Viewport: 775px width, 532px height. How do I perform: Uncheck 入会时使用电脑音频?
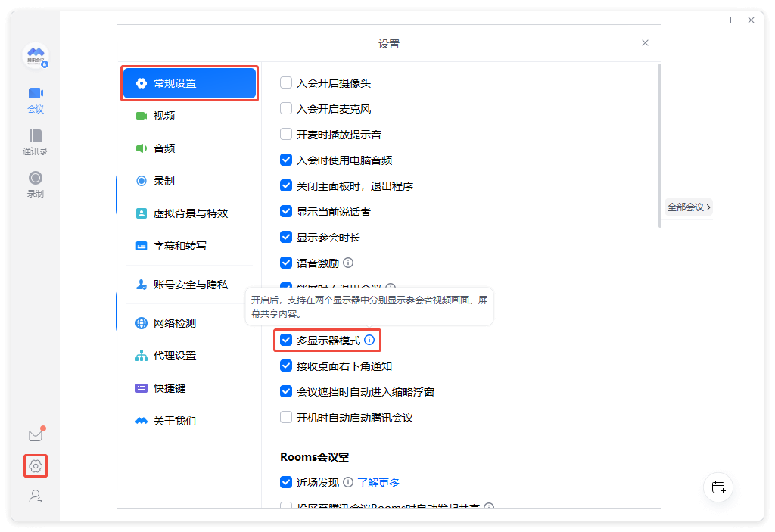(285, 160)
